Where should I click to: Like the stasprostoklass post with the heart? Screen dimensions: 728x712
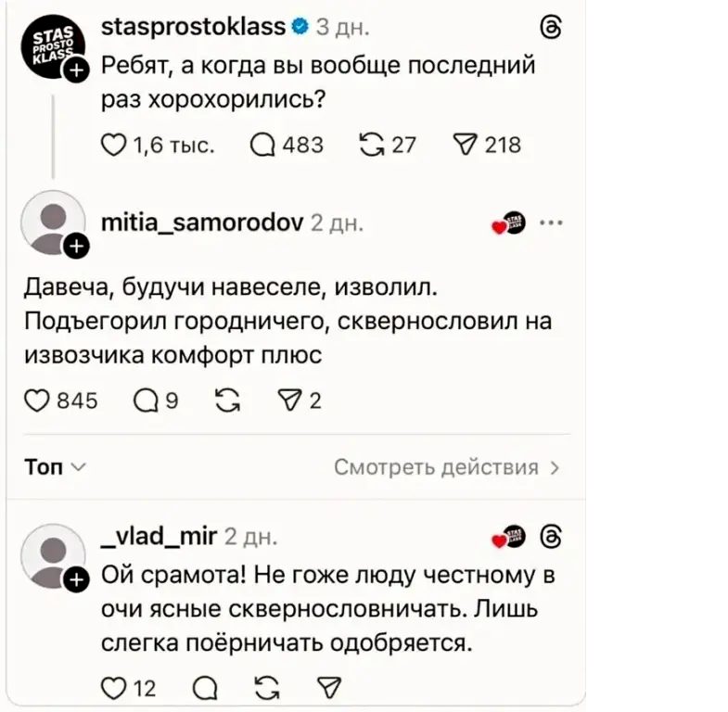(x=113, y=145)
